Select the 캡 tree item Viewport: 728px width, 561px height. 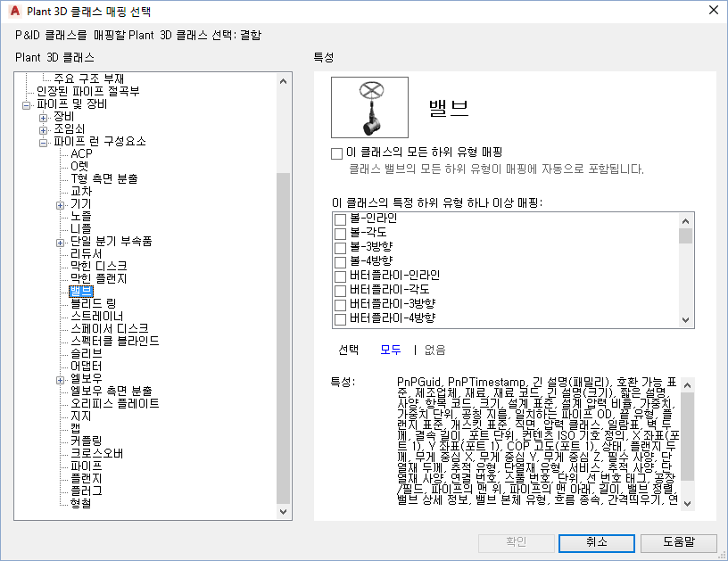pos(75,428)
